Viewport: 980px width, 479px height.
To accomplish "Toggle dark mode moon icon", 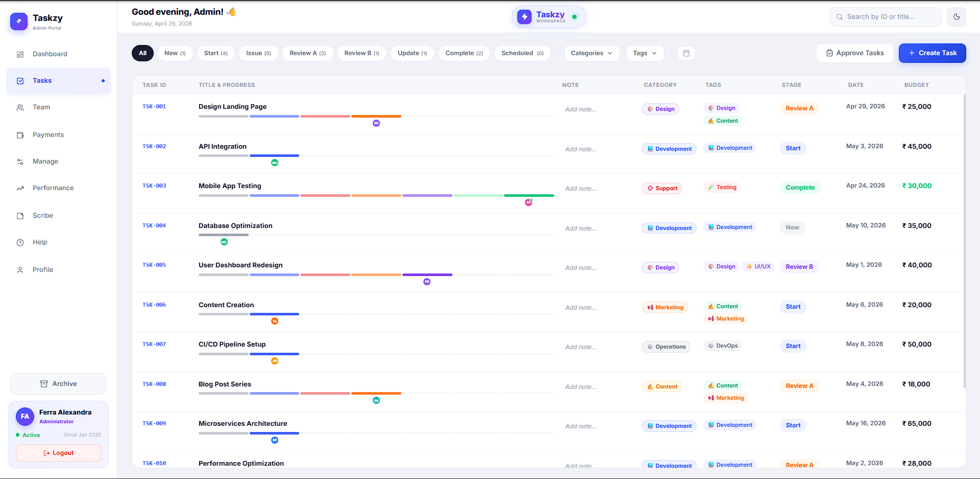I will [957, 17].
